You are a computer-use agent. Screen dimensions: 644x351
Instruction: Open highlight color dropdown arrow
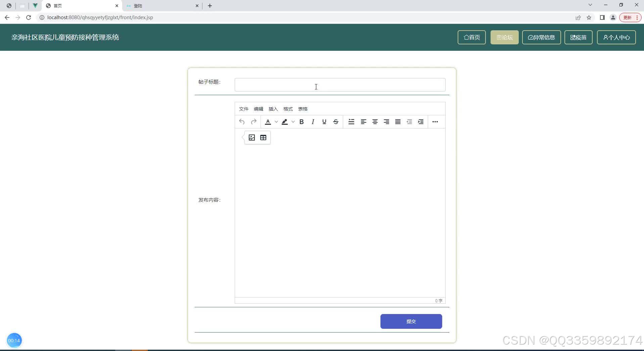(x=293, y=122)
